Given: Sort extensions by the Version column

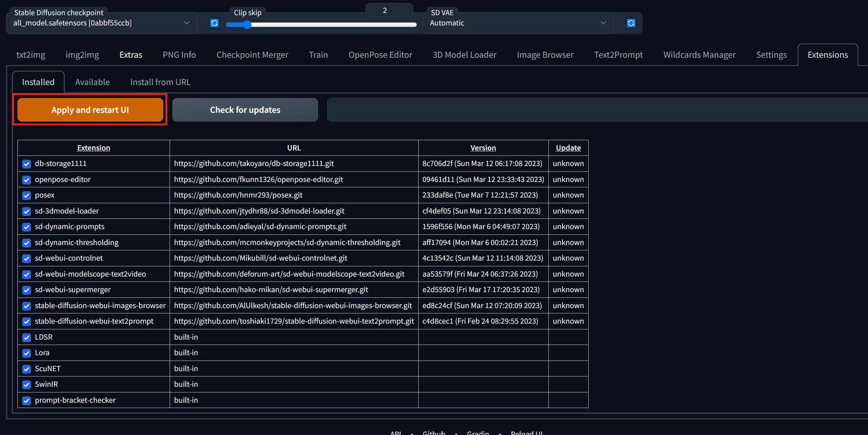Looking at the screenshot, I should click(483, 148).
